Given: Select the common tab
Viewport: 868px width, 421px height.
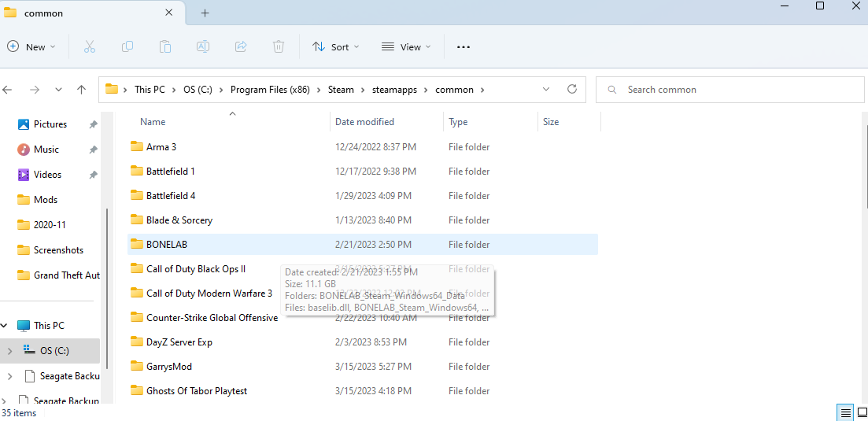Looking at the screenshot, I should [x=93, y=13].
